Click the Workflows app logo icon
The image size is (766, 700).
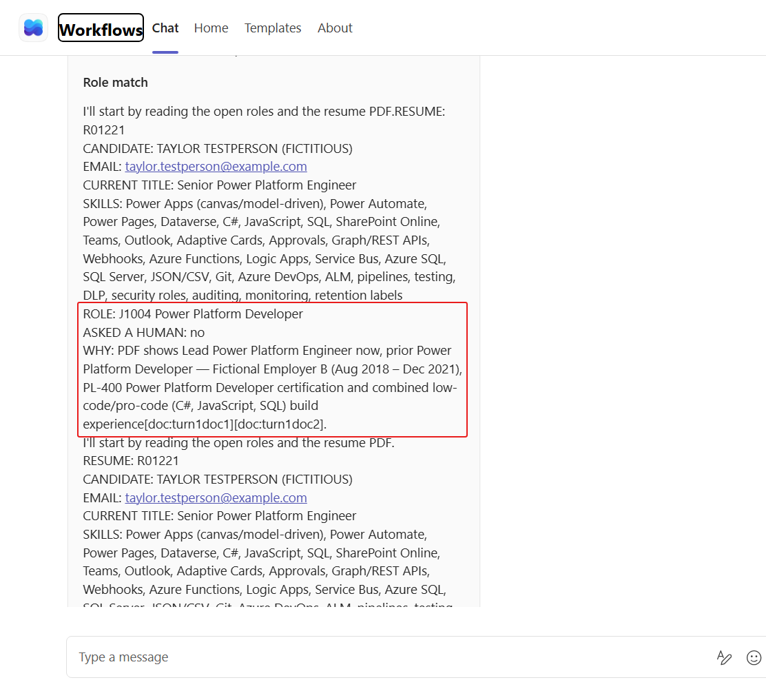[x=33, y=28]
